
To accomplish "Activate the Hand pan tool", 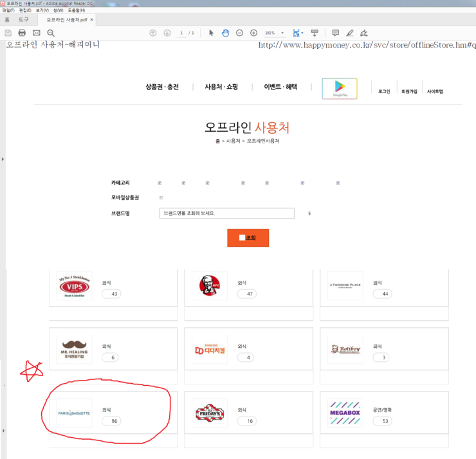I will [x=225, y=33].
